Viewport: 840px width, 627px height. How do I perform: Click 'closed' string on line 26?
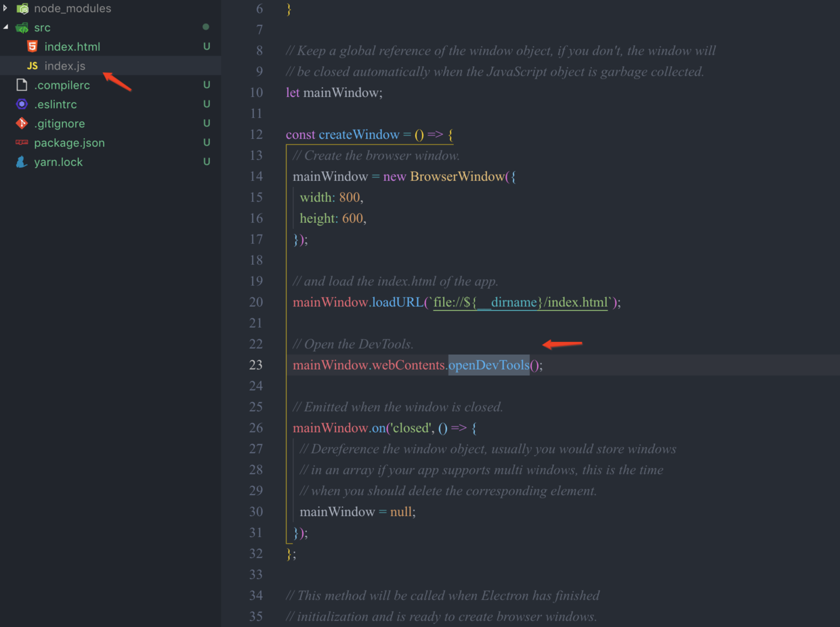pyautogui.click(x=409, y=428)
